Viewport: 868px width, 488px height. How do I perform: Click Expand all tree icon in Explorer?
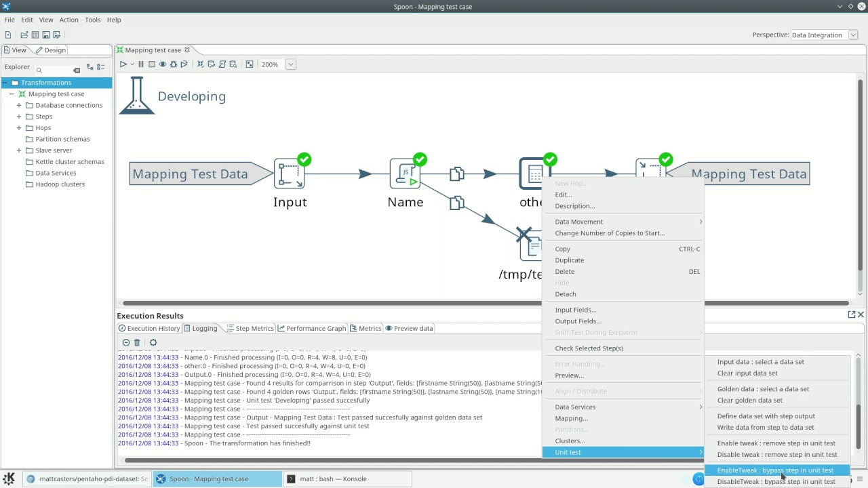point(90,67)
